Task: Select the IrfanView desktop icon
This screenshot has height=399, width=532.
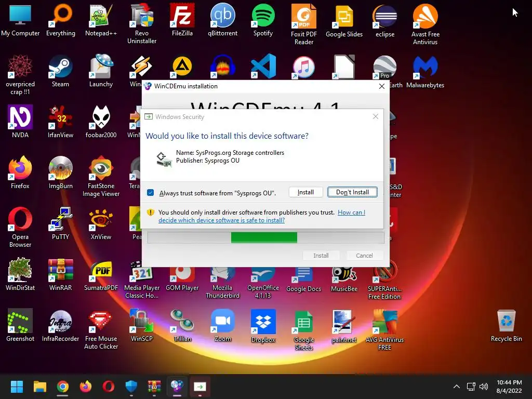Action: click(60, 122)
